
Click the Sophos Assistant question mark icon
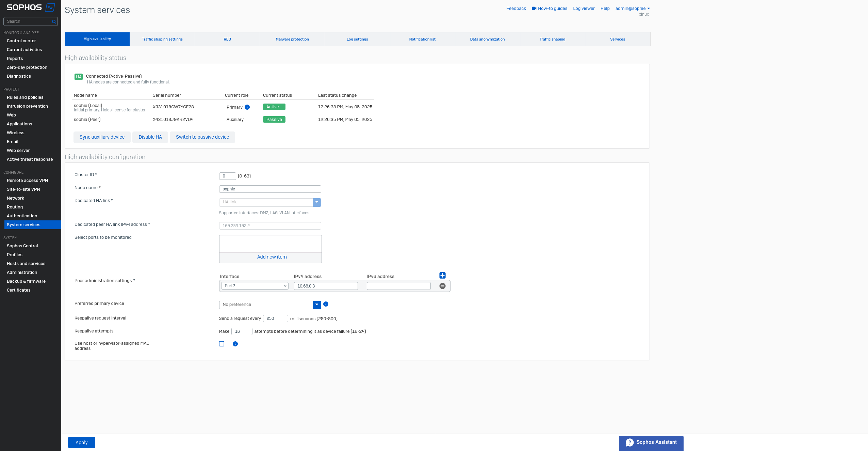(x=629, y=442)
